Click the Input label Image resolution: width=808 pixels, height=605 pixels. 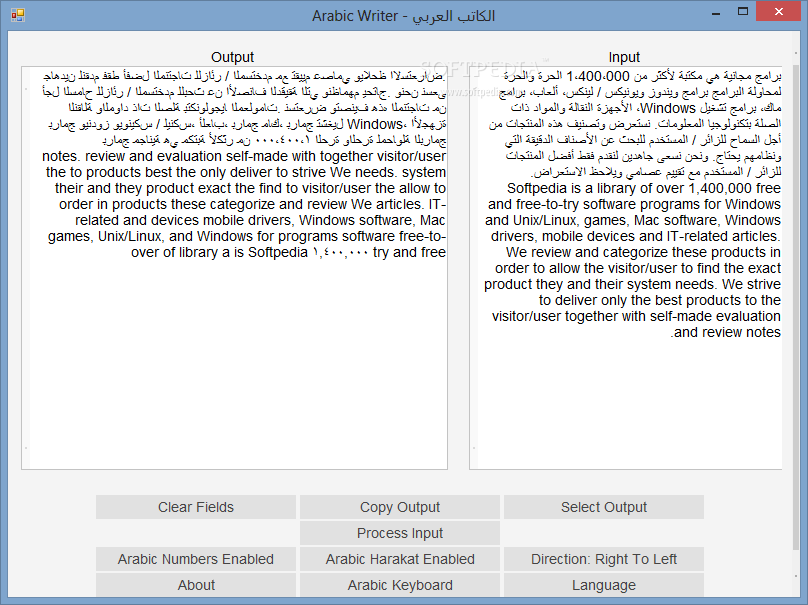pyautogui.click(x=624, y=57)
